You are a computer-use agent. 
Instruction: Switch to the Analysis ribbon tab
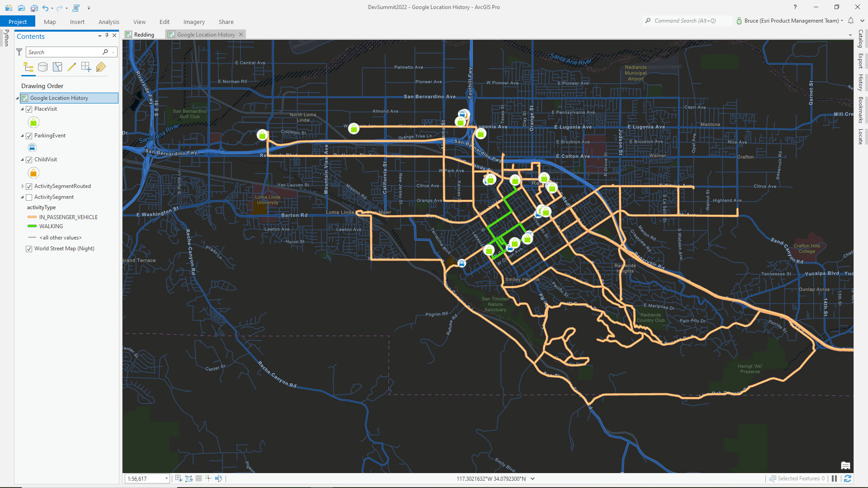coord(108,21)
